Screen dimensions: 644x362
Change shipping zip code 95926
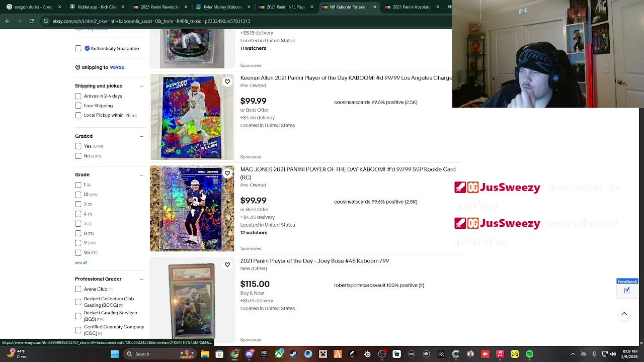[117, 67]
